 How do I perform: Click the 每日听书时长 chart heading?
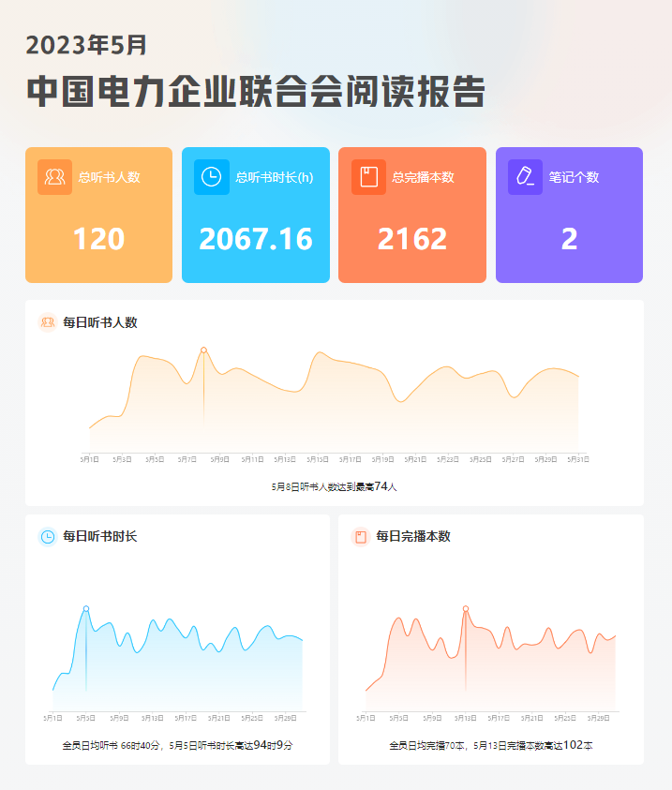(x=99, y=537)
